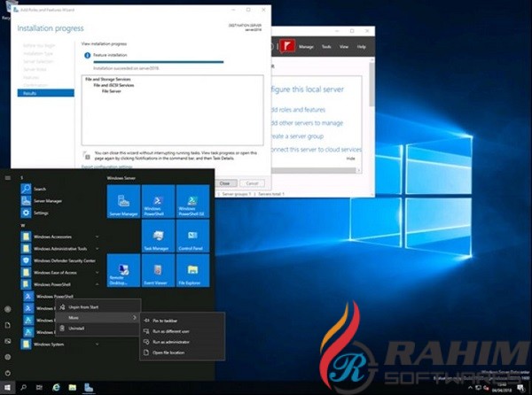
Task: Select Pin to taskbar
Action: click(x=182, y=321)
